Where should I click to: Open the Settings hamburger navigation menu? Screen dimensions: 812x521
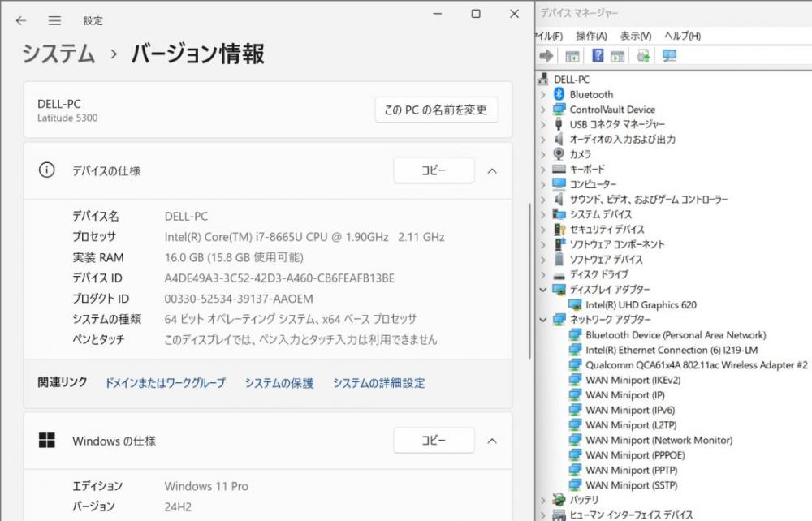click(x=54, y=20)
